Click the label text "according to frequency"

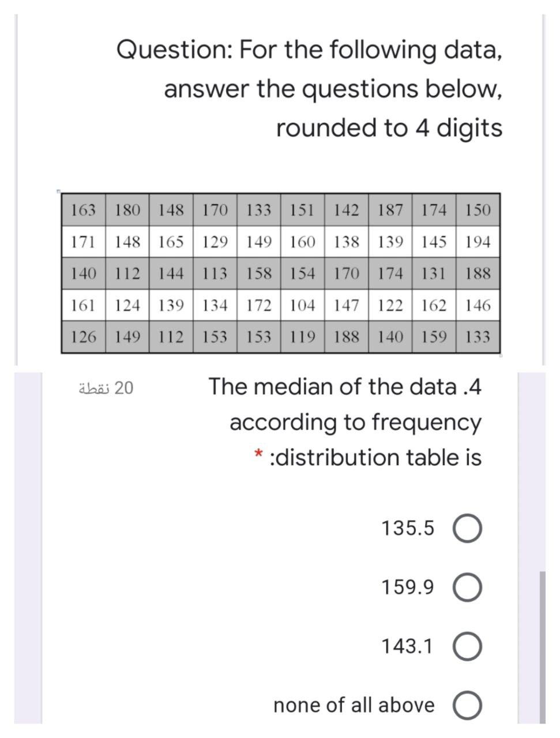click(x=355, y=422)
